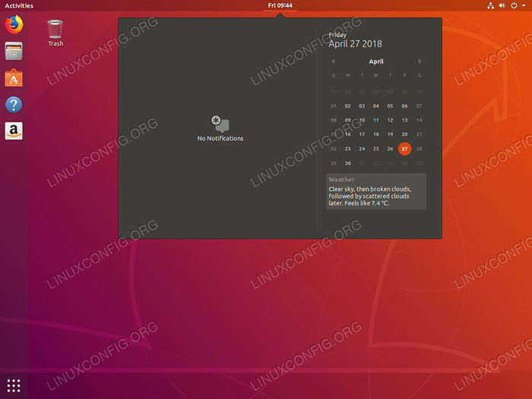Go to next month arrow
Image resolution: width=532 pixels, height=399 pixels.
pos(420,62)
